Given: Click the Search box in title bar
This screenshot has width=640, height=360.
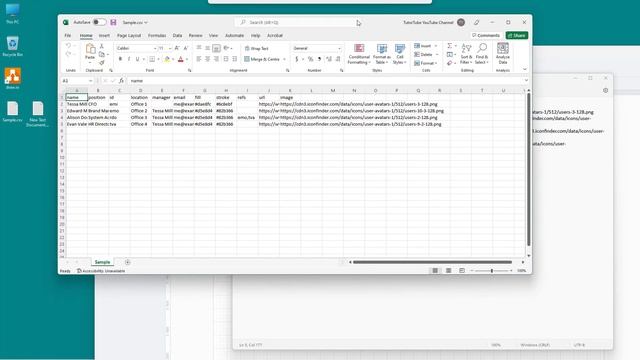Looking at the screenshot, I should (296, 22).
